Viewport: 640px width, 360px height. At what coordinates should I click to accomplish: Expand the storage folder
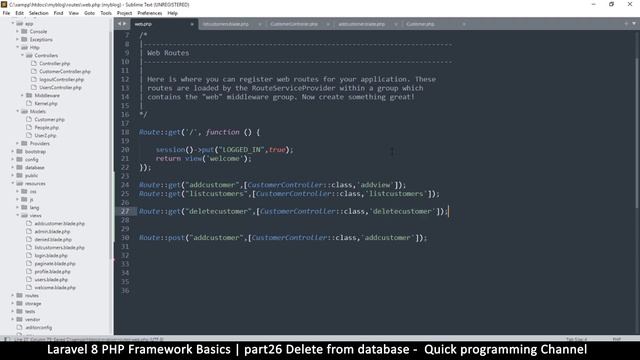pos(13,303)
